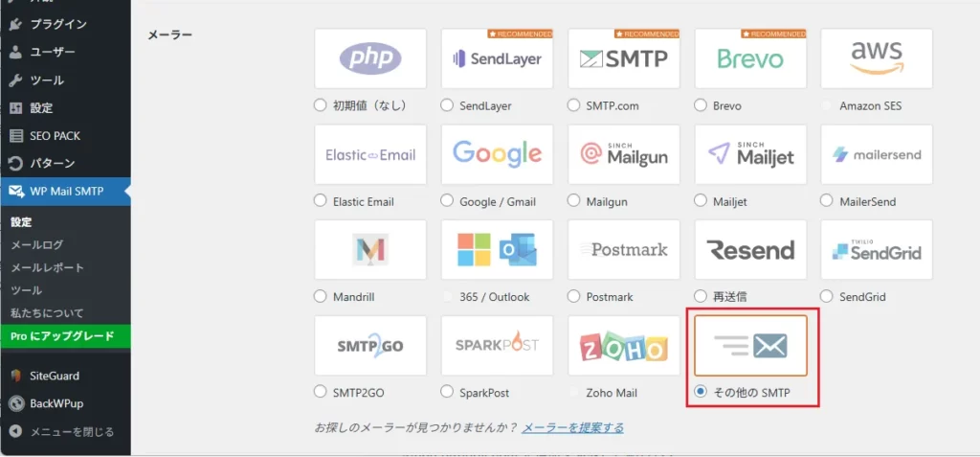The image size is (980, 457).
Task: Select the Brevo radio button
Action: click(x=701, y=105)
